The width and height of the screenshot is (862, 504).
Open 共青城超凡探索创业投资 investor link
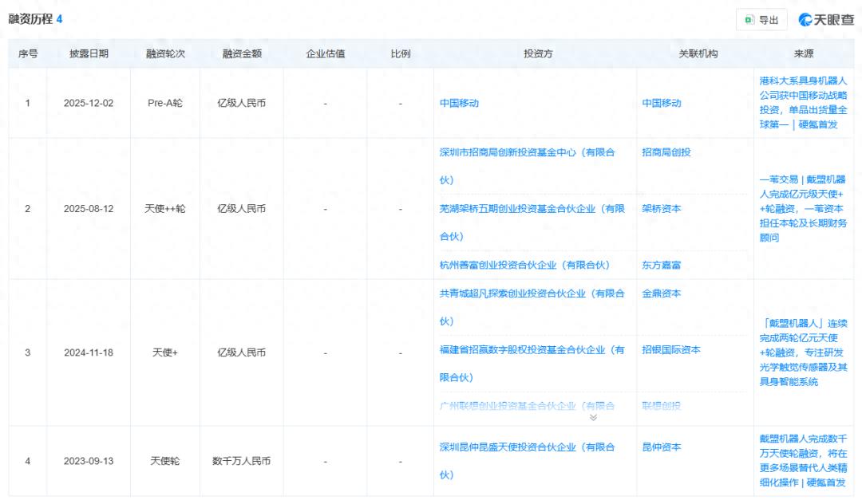tap(532, 308)
